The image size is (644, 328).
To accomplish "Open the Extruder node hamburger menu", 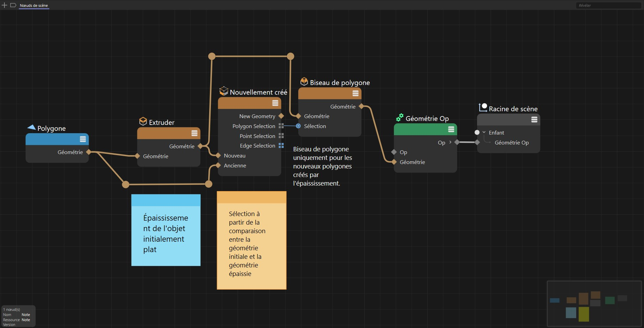I will tap(194, 133).
